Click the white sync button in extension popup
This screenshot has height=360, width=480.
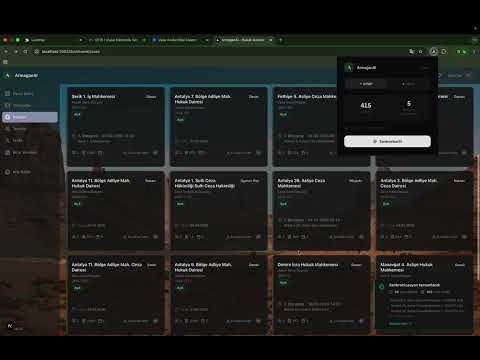[387, 141]
